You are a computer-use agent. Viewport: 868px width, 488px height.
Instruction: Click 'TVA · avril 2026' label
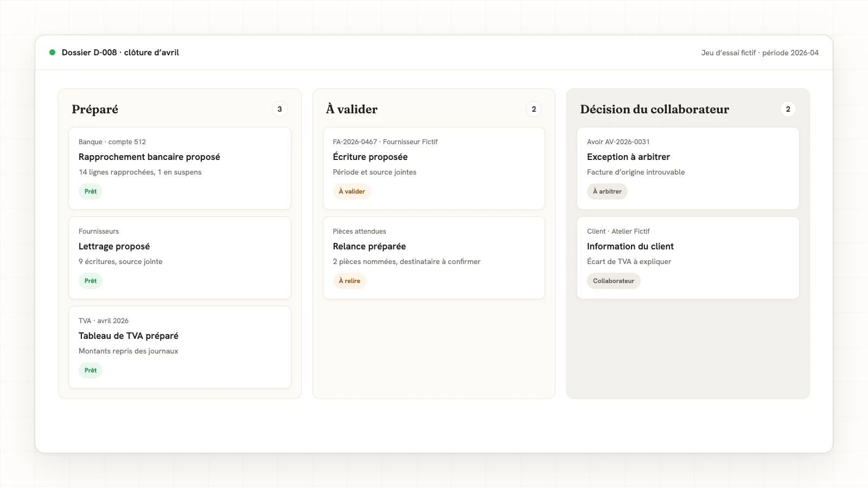[x=104, y=321]
